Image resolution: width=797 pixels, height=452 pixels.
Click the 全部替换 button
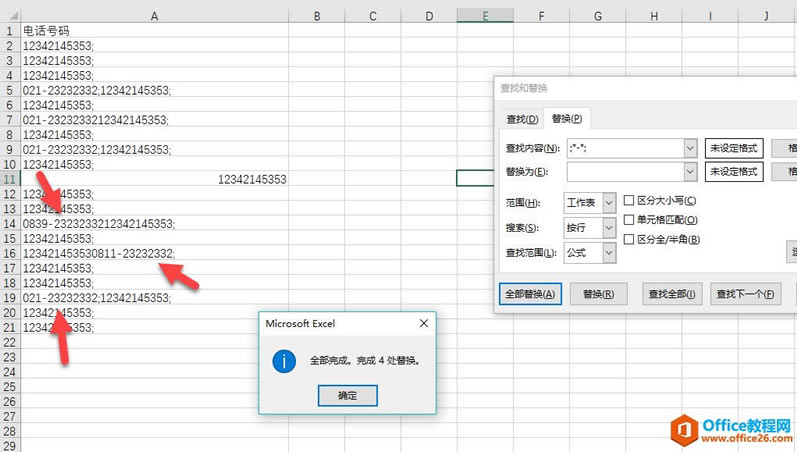pyautogui.click(x=530, y=294)
